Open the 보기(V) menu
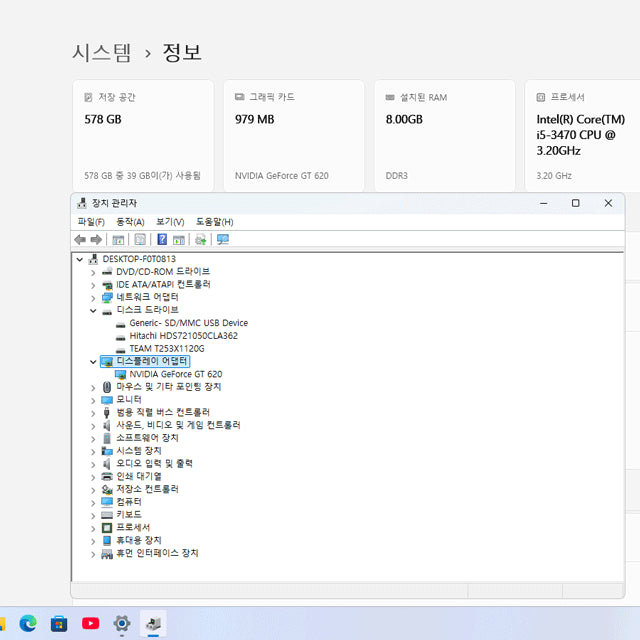This screenshot has height=640, width=640. (x=170, y=222)
